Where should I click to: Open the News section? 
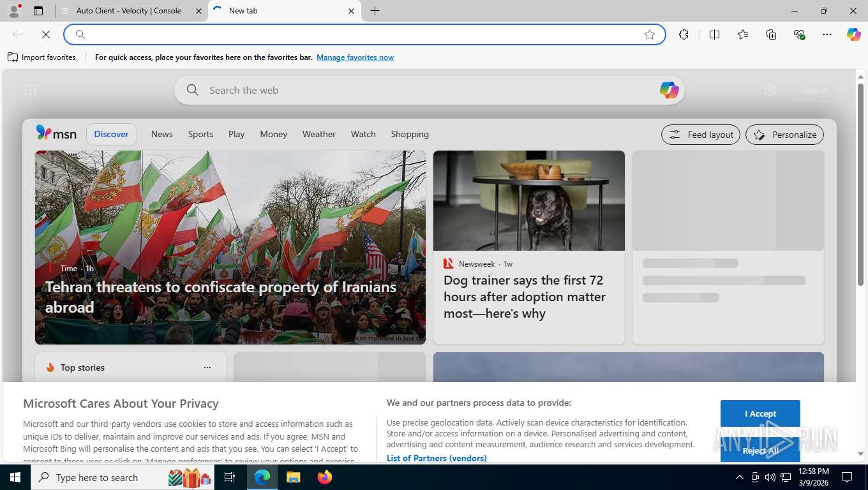tap(162, 134)
